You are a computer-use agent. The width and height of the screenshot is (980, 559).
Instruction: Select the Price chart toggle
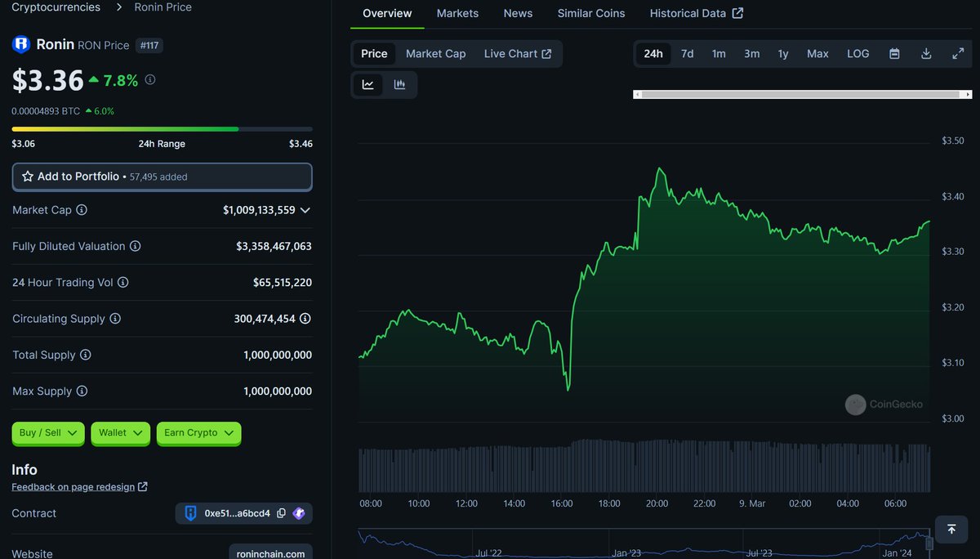tap(374, 54)
